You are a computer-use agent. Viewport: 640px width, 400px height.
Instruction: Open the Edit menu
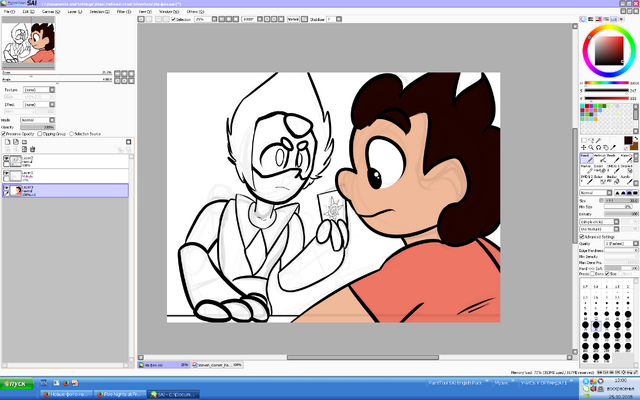tap(28, 12)
